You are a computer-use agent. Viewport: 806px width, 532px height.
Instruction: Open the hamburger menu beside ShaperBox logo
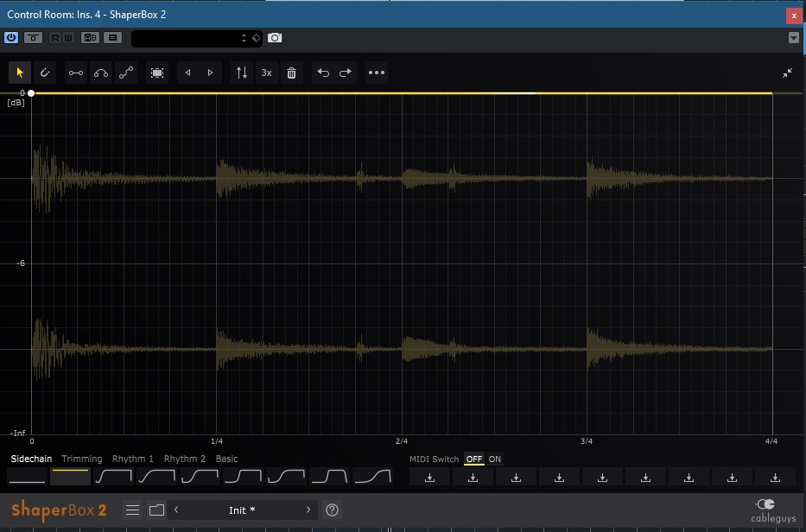tap(133, 510)
